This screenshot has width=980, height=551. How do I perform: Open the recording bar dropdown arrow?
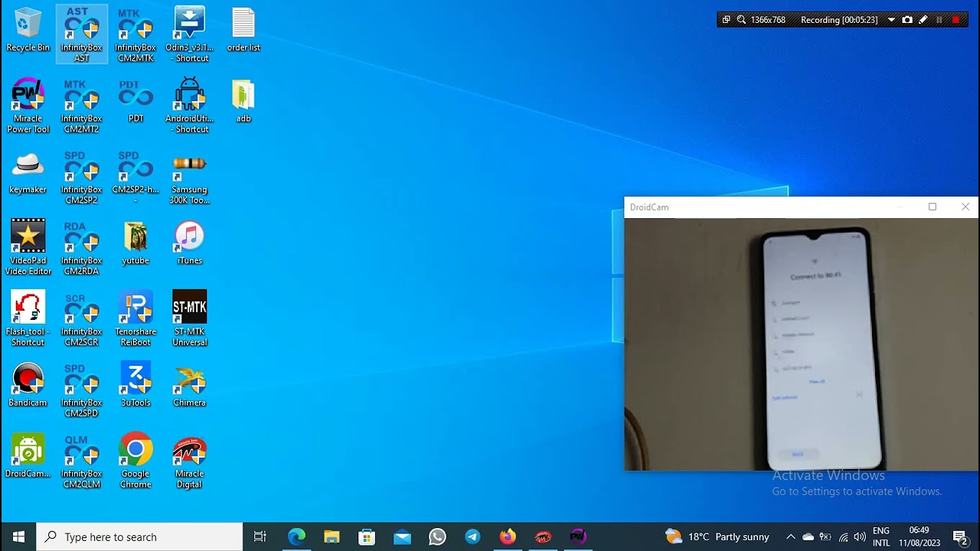(x=891, y=20)
